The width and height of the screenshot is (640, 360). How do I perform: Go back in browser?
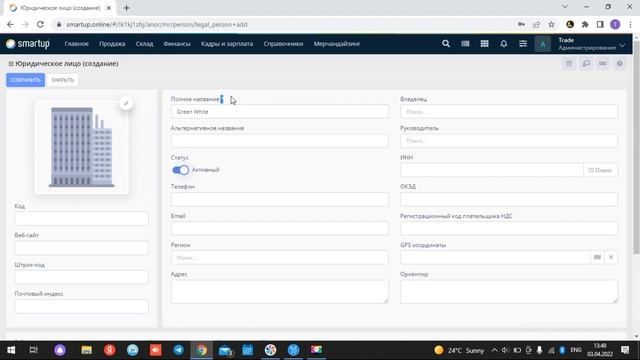[10, 24]
